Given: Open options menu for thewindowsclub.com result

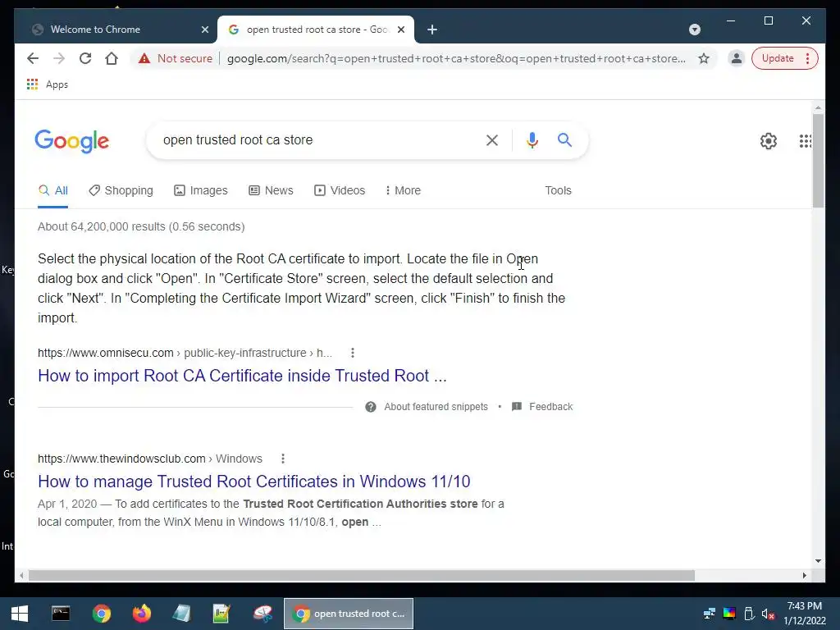Looking at the screenshot, I should 283,459.
